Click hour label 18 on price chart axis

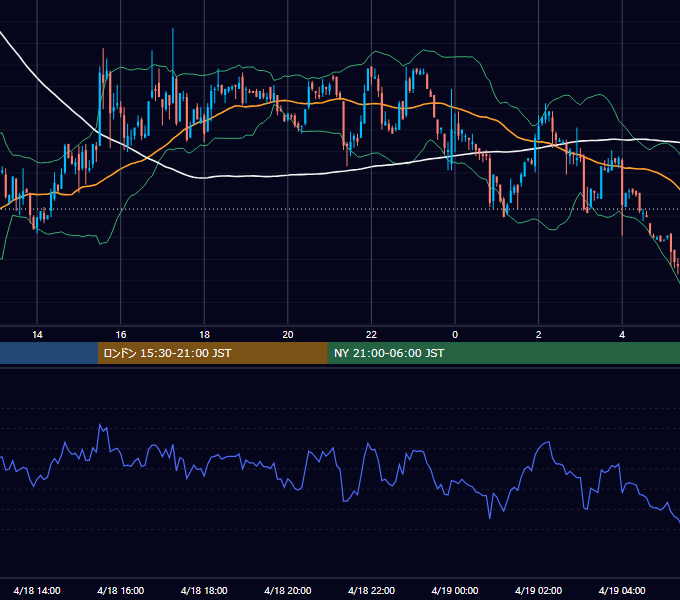coord(204,335)
